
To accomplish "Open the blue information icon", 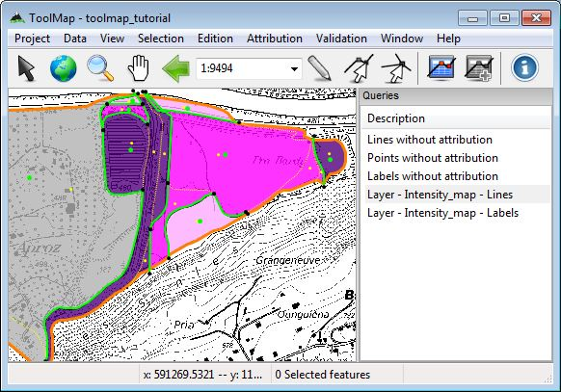I will tap(525, 67).
